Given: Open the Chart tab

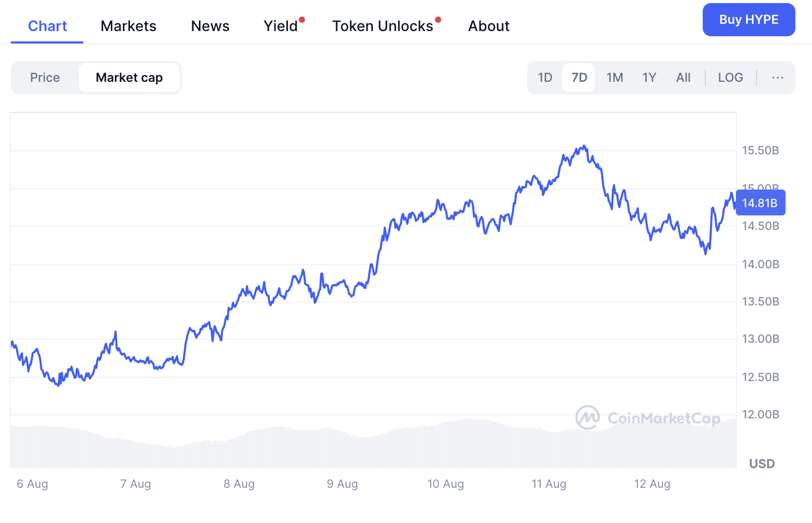Looking at the screenshot, I should point(47,26).
